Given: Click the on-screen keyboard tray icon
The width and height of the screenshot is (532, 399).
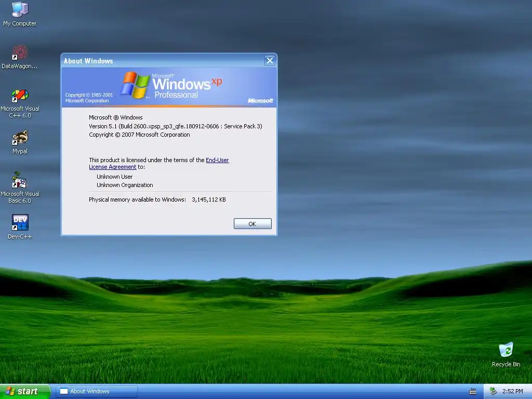Looking at the screenshot, I should click(x=472, y=392).
